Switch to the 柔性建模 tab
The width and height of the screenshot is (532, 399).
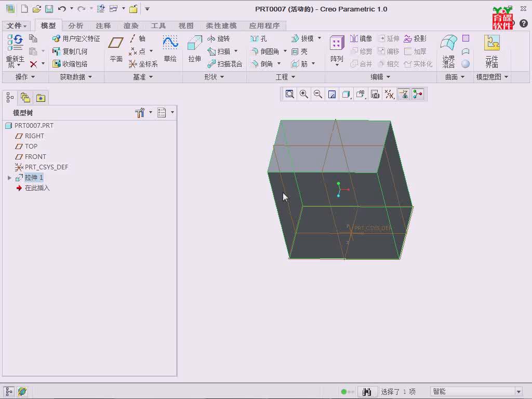221,25
